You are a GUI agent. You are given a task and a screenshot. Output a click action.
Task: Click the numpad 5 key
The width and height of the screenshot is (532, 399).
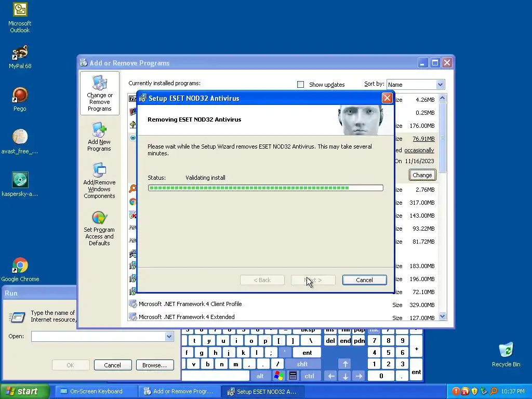point(389,353)
